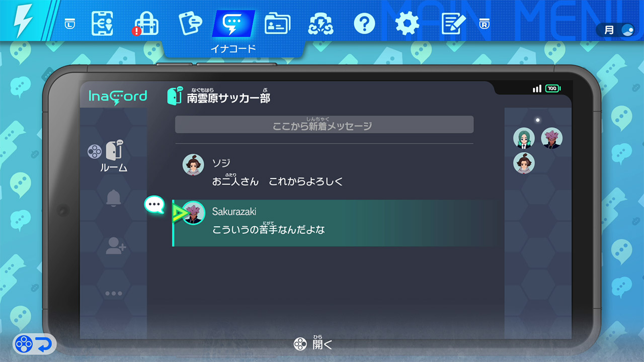
Task: Select the notification bell in Inacord sidebar
Action: pyautogui.click(x=114, y=198)
